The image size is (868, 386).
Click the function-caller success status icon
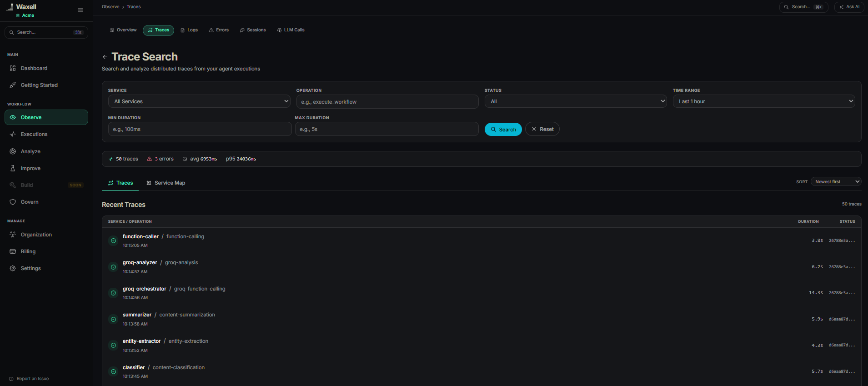point(113,241)
